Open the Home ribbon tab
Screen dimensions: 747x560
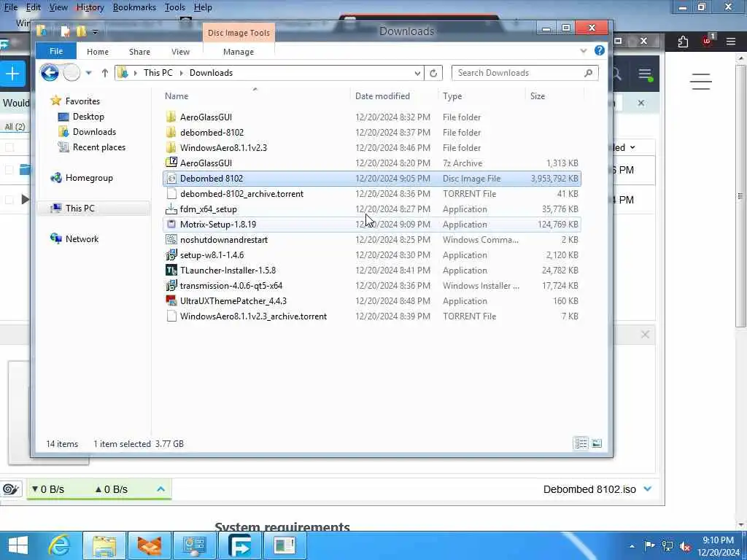98,52
